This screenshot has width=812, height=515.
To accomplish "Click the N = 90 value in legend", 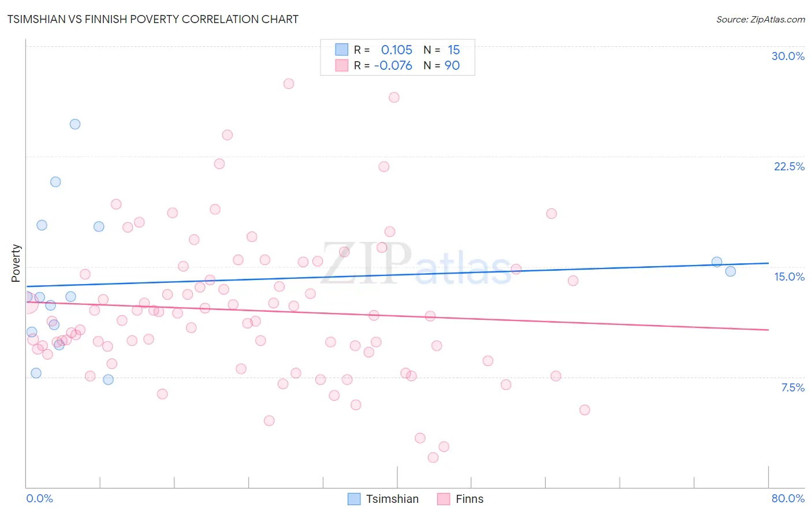I will pos(442,65).
